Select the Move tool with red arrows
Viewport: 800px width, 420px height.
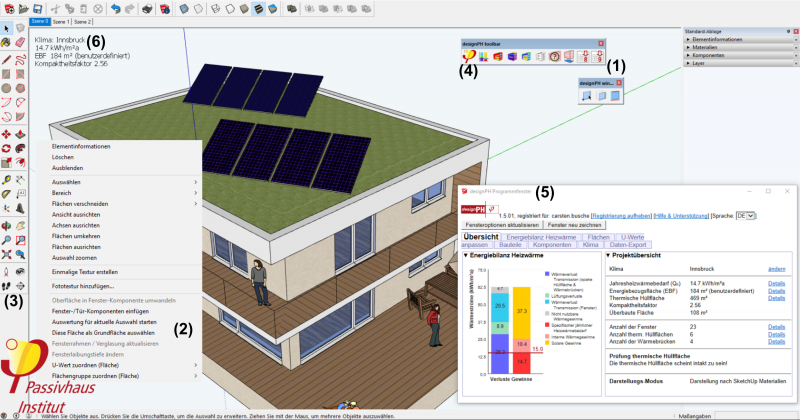click(x=6, y=134)
